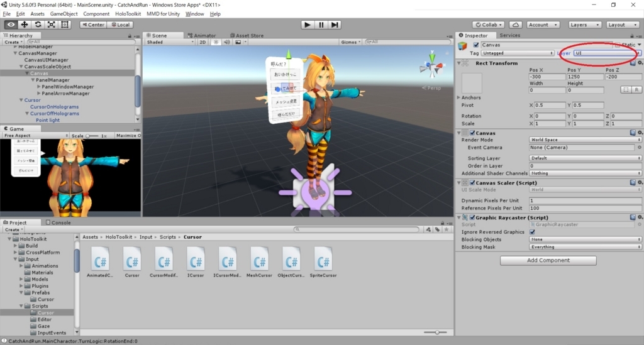Adjust the Project icon size slider
The image size is (644, 345).
click(x=437, y=332)
